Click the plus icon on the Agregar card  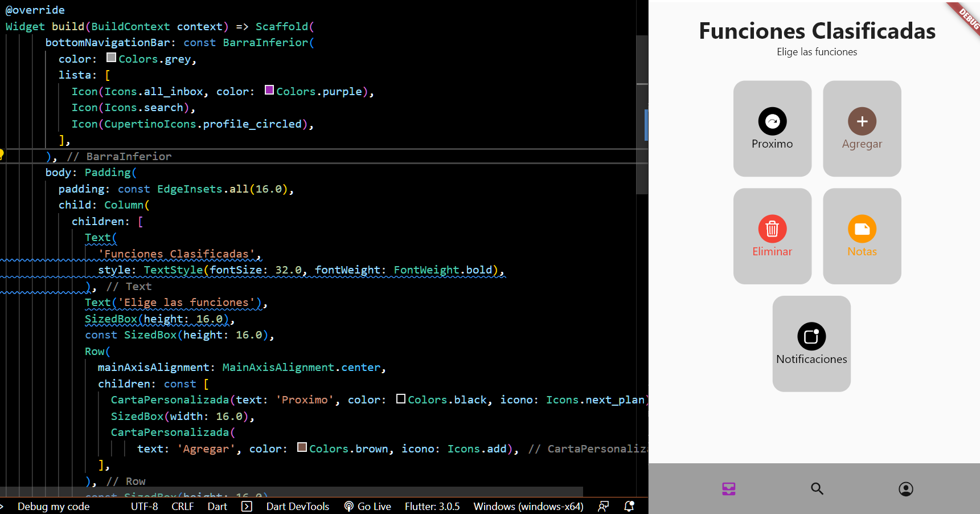(862, 121)
